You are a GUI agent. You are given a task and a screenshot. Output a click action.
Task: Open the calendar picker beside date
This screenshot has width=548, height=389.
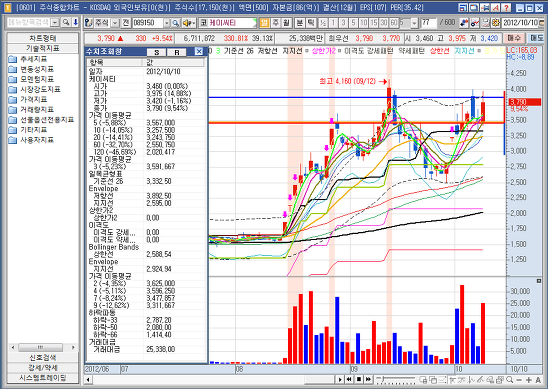542,23
